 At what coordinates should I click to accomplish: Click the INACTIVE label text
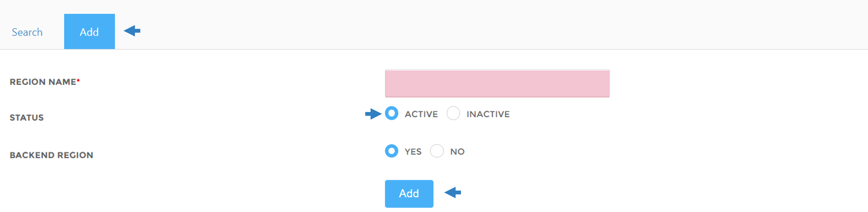(488, 114)
